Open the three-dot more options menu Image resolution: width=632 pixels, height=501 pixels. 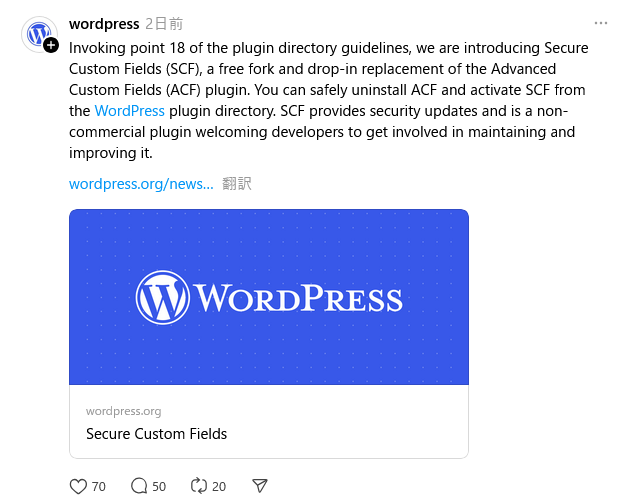click(601, 23)
